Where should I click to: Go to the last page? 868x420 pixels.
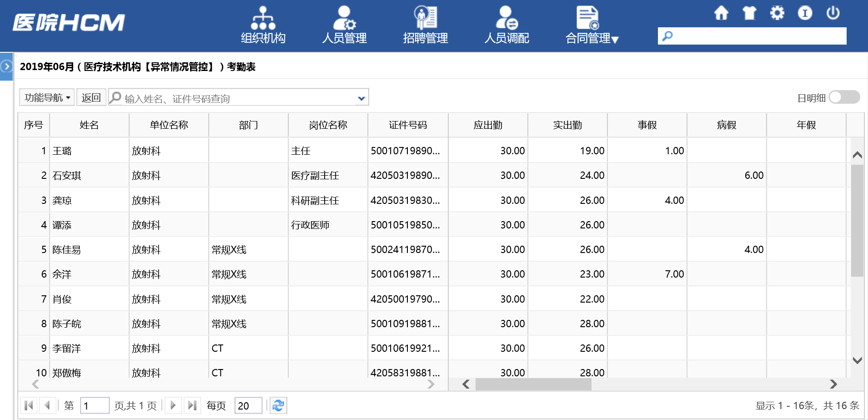pyautogui.click(x=192, y=405)
